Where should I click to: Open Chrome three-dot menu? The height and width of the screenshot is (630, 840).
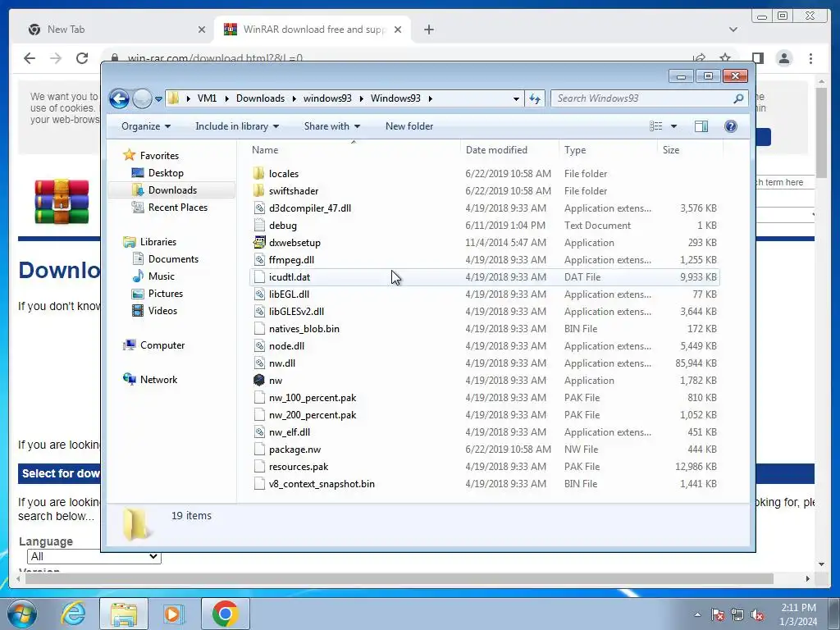(810, 58)
